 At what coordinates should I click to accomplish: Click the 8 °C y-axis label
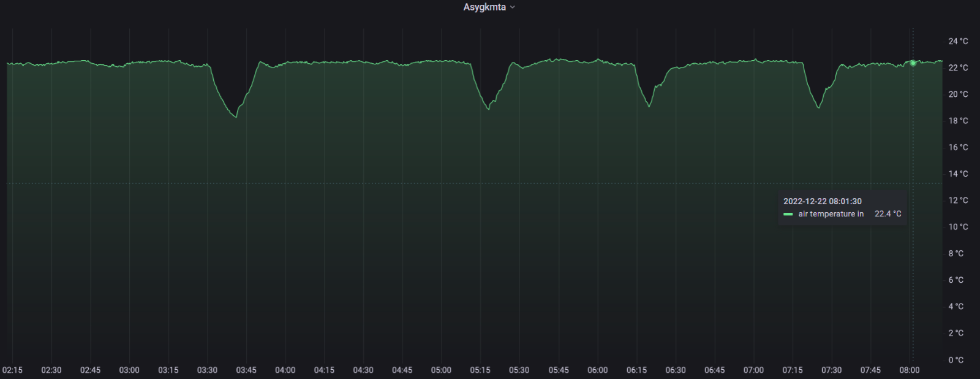[956, 253]
